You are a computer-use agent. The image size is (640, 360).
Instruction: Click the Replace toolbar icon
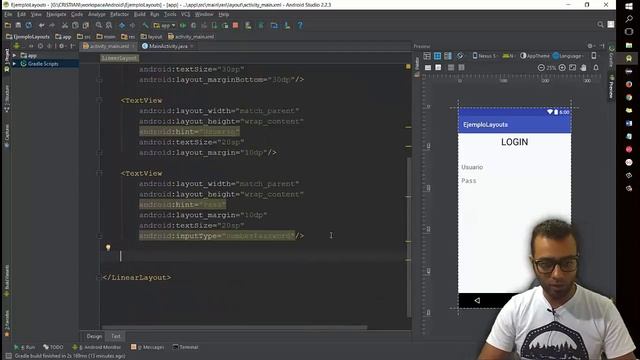109,25
